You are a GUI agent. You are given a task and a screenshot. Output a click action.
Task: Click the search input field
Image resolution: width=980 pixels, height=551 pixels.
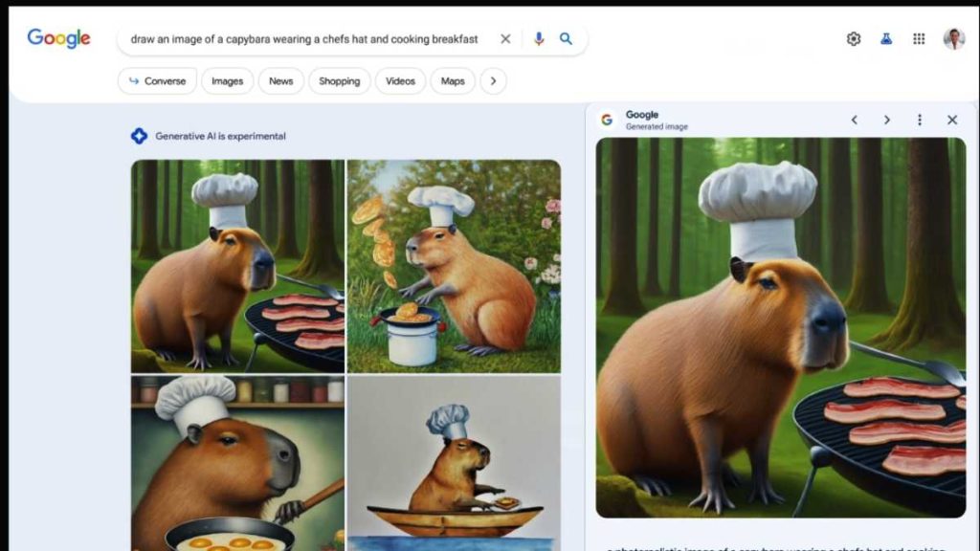coord(304,39)
